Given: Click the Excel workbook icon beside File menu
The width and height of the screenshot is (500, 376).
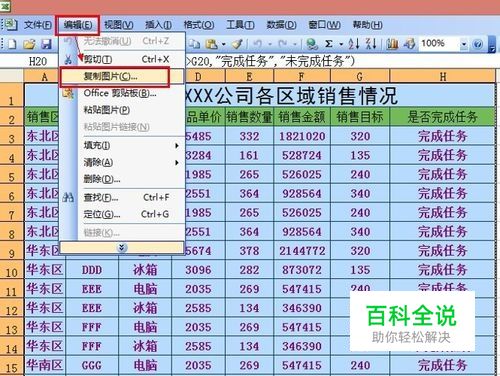Looking at the screenshot, I should (x=10, y=25).
